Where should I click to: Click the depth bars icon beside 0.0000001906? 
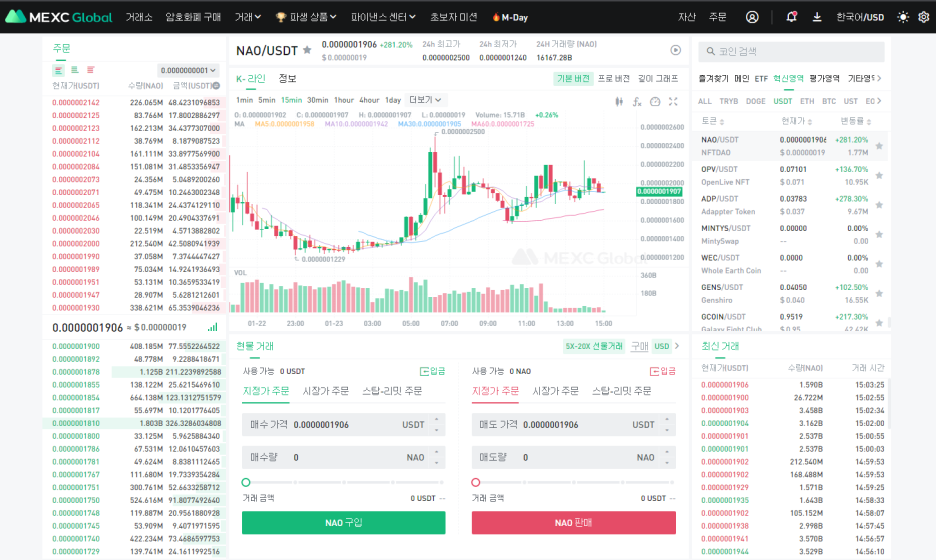pos(213,327)
